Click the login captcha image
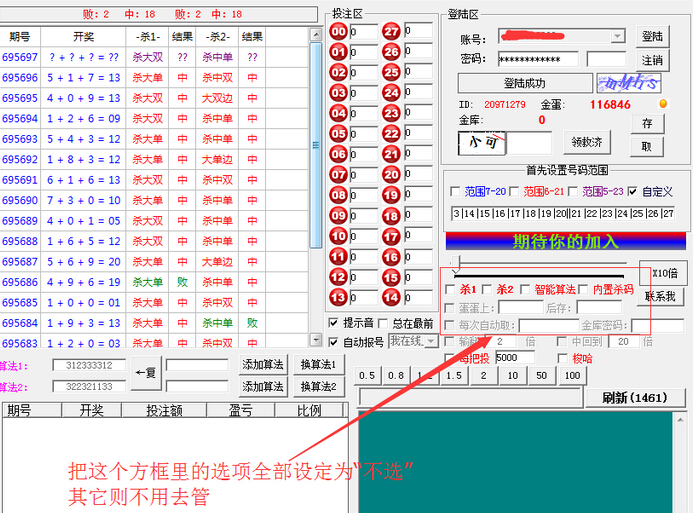The height and width of the screenshot is (513, 693). pyautogui.click(x=629, y=83)
